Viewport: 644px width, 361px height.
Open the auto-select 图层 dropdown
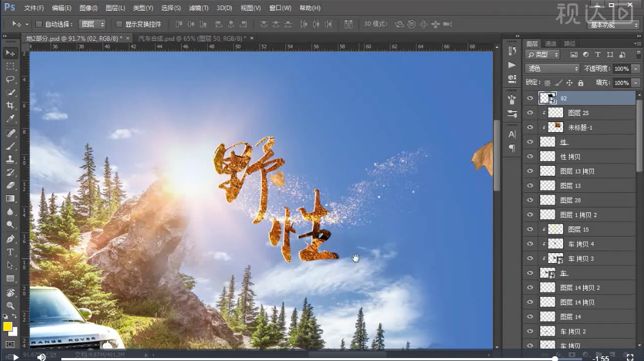coord(93,24)
